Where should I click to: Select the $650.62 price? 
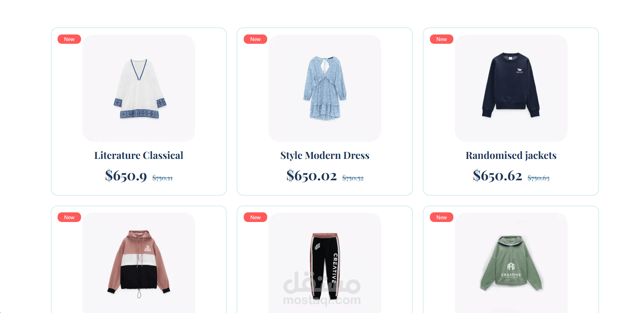pyautogui.click(x=497, y=176)
